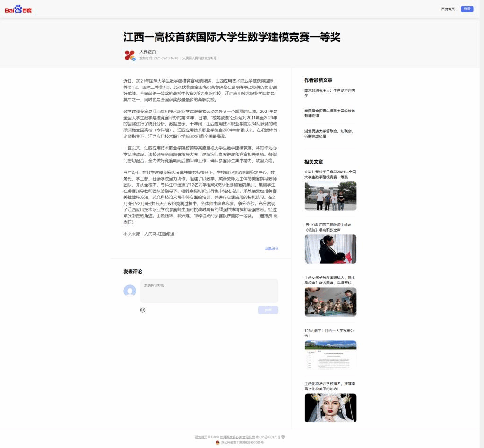The width and height of the screenshot is (484, 448).
Task: Open the emoji picker smiley icon
Action: click(143, 310)
